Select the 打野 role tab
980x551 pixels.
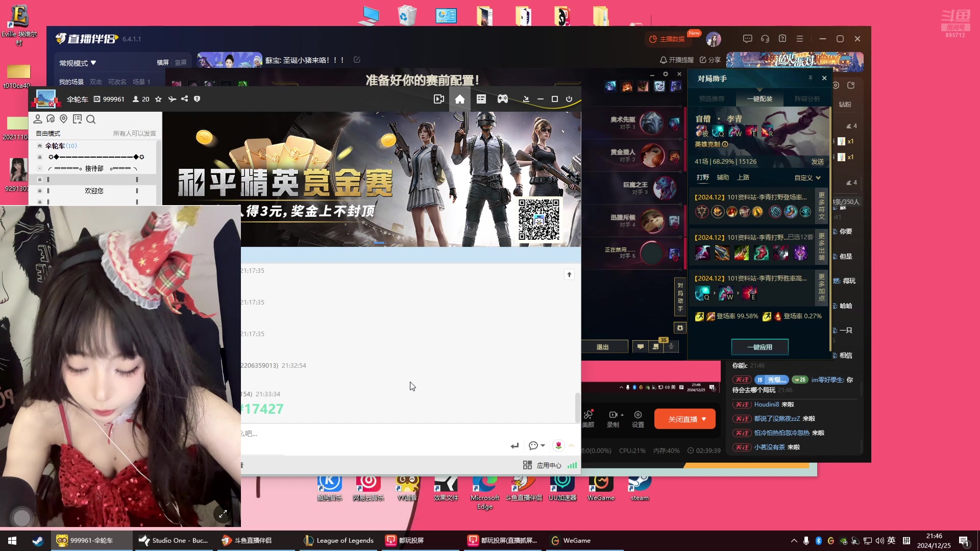point(703,178)
